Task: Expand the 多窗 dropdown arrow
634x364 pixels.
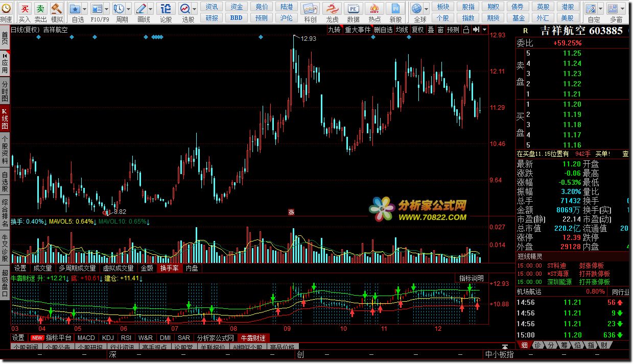Action: pyautogui.click(x=622, y=9)
